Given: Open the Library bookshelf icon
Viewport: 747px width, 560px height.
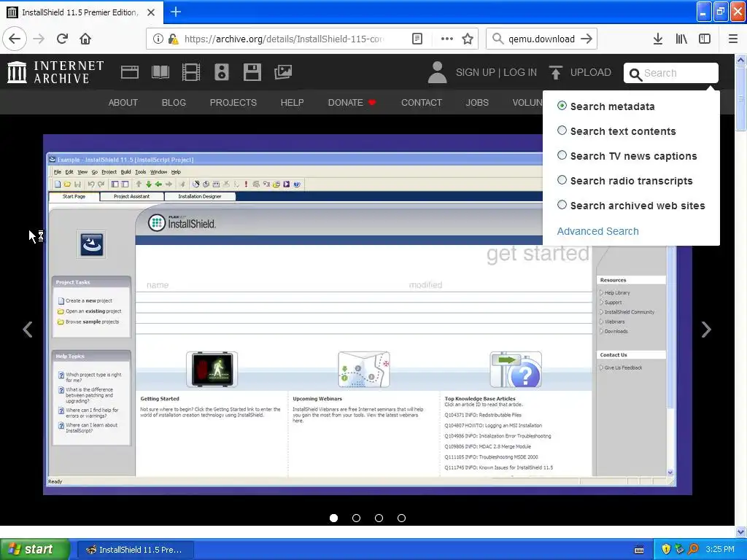Looking at the screenshot, I should point(681,39).
